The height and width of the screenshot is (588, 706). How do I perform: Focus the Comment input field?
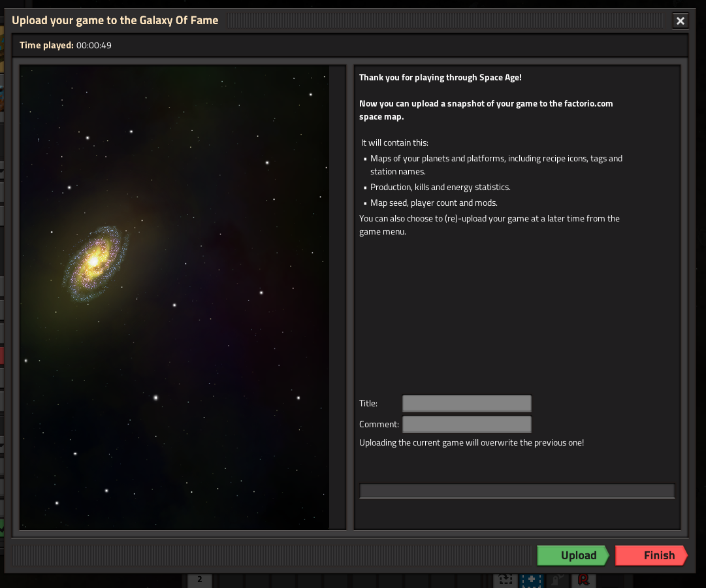pyautogui.click(x=466, y=424)
